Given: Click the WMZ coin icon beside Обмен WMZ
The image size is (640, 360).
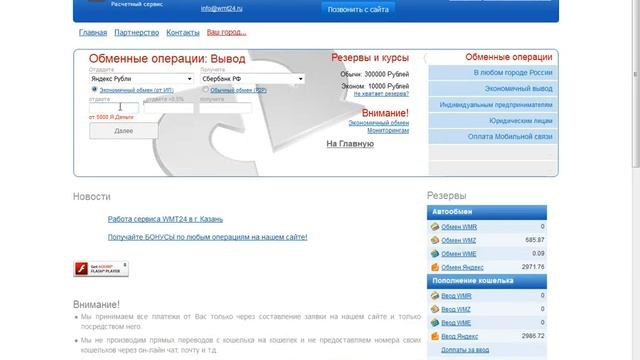Looking at the screenshot, I should pyautogui.click(x=435, y=240).
